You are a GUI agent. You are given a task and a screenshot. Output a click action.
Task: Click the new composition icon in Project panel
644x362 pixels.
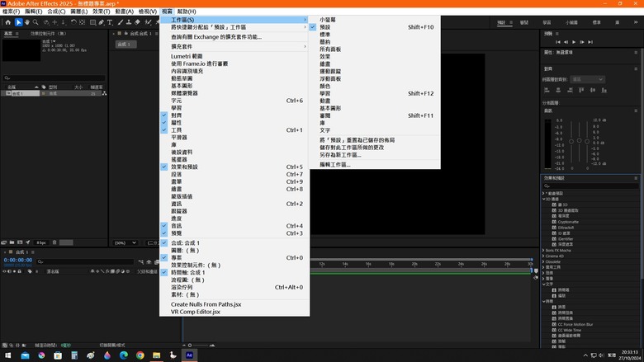20,242
